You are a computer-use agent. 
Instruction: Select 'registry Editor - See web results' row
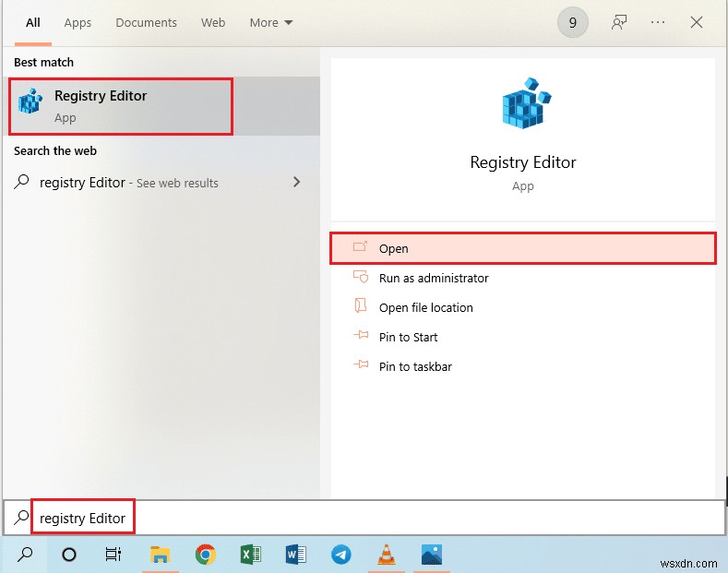(x=161, y=183)
